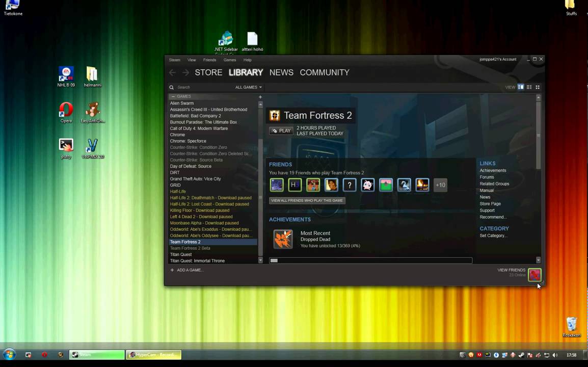Viewport: 588px width, 367px height.
Task: Open the Achievements link
Action: (493, 170)
